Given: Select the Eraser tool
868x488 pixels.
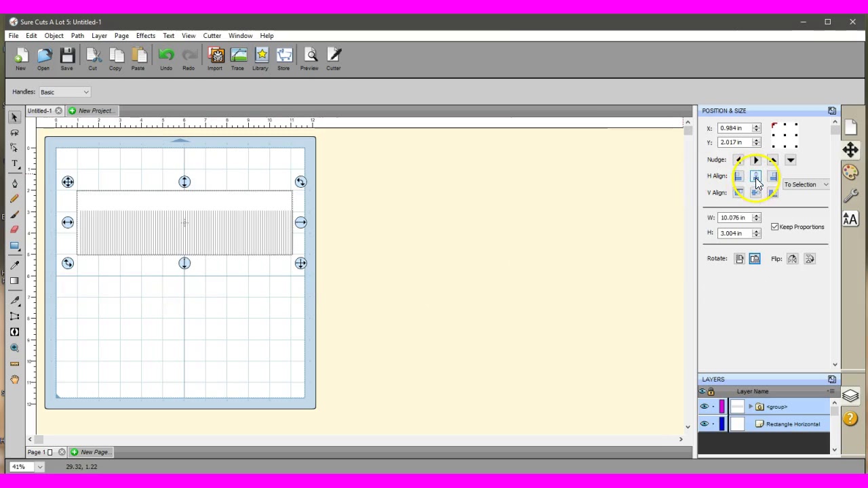Looking at the screenshot, I should [x=14, y=230].
